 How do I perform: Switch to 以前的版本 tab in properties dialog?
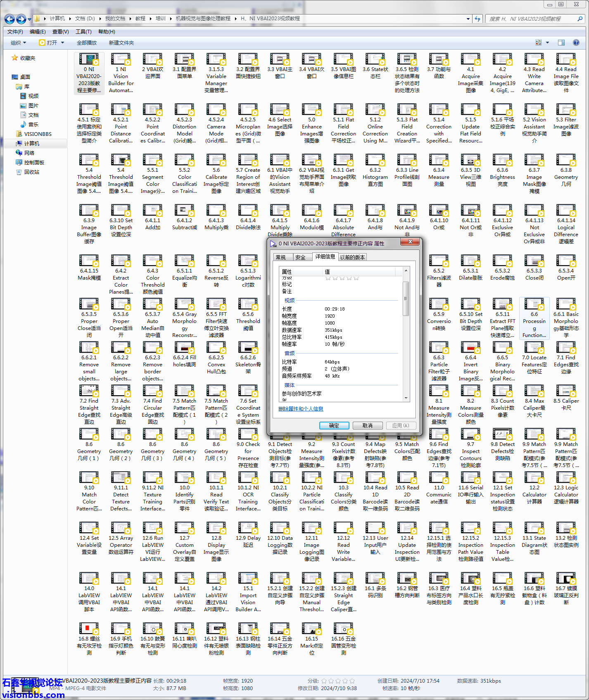pos(352,257)
